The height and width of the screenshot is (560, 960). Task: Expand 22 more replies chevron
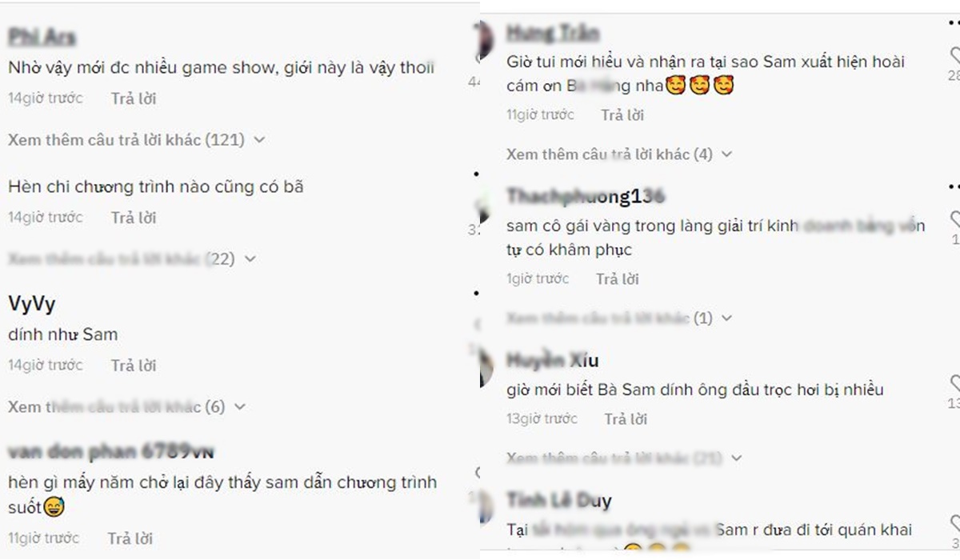[x=250, y=259]
